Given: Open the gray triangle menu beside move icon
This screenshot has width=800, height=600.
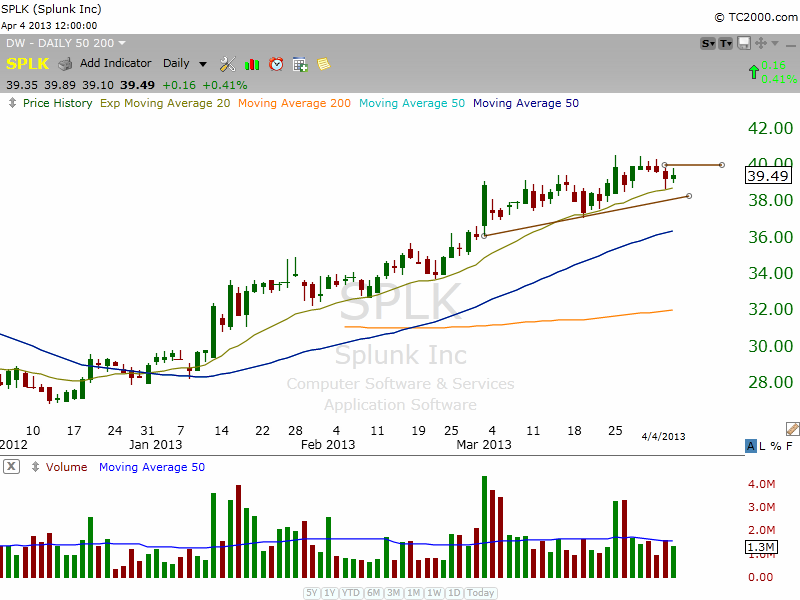Looking at the screenshot, I should point(775,43).
